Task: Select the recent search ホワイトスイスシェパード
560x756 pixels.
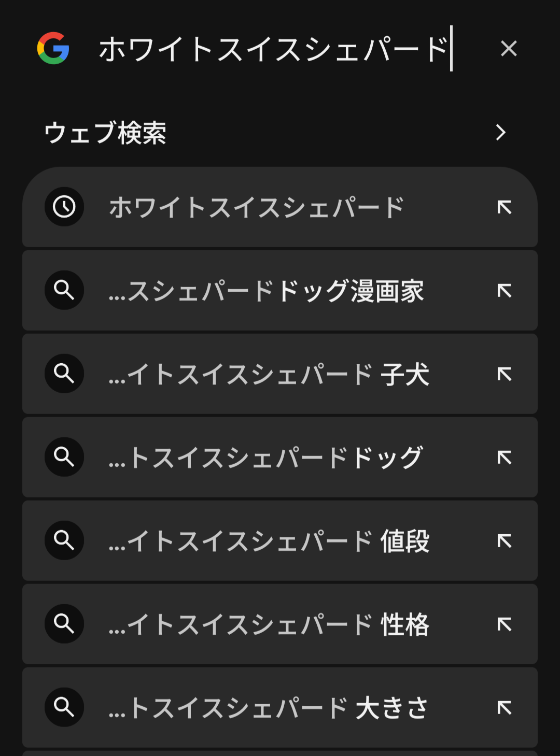Action: pos(256,207)
